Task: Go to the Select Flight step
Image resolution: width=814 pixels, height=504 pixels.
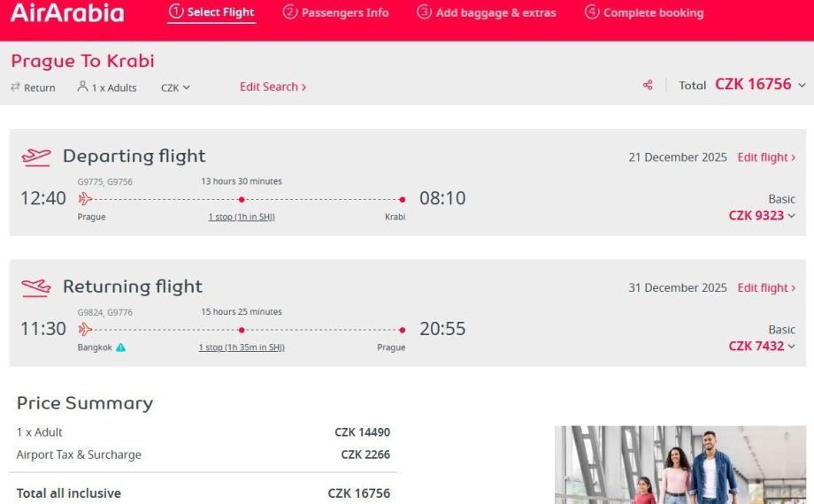Action: 211,12
